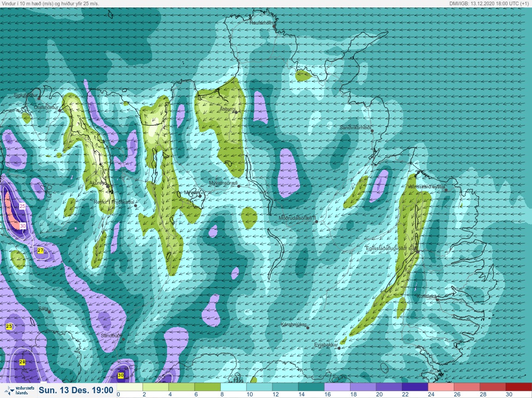Pick the 10–12 m/s legend swatch
Screen dimensions: 532x398
(x=259, y=387)
